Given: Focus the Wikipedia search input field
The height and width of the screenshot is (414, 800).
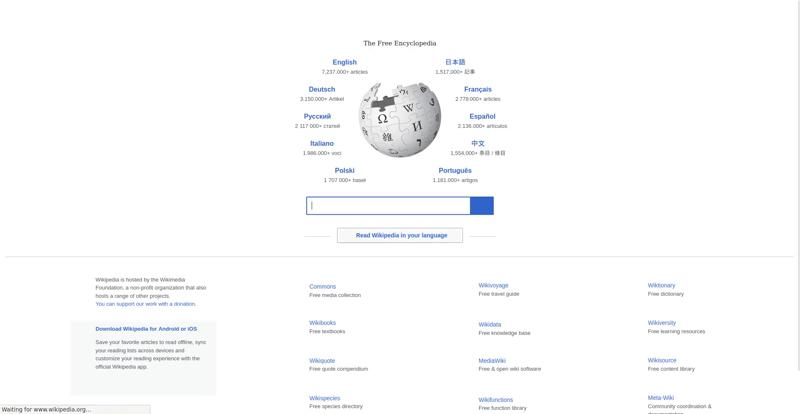Looking at the screenshot, I should 388,206.
